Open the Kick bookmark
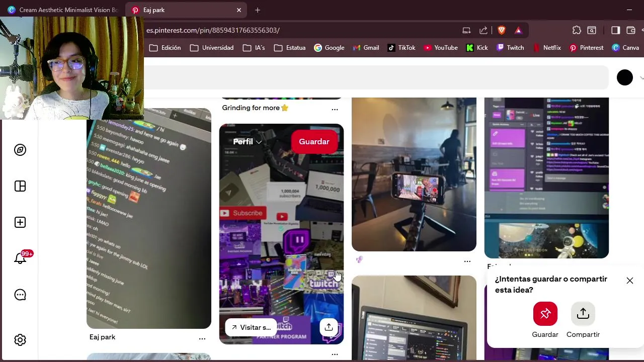 pos(477,48)
